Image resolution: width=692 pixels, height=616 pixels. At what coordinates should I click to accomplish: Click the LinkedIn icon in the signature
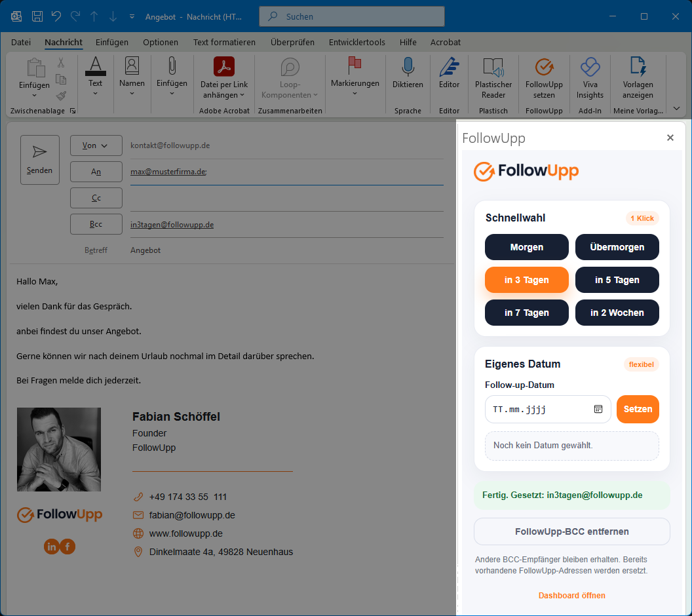(51, 547)
